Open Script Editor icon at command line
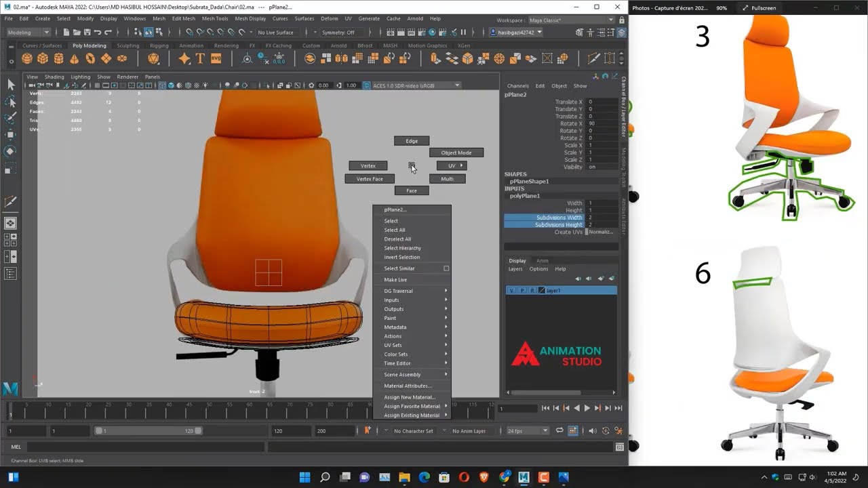The image size is (868, 488). [619, 447]
